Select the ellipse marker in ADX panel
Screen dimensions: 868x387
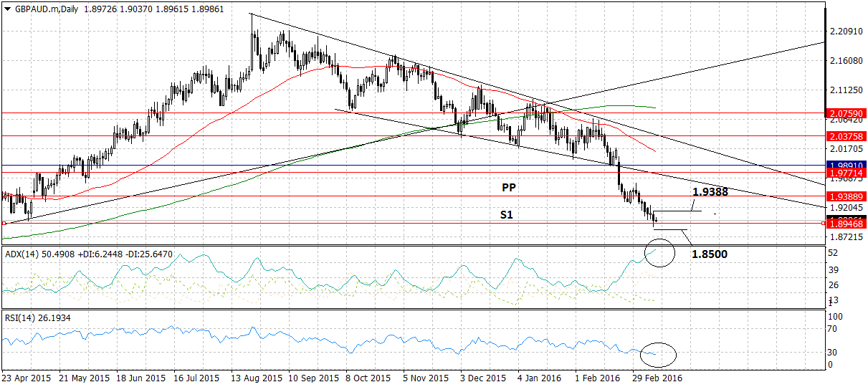point(659,254)
